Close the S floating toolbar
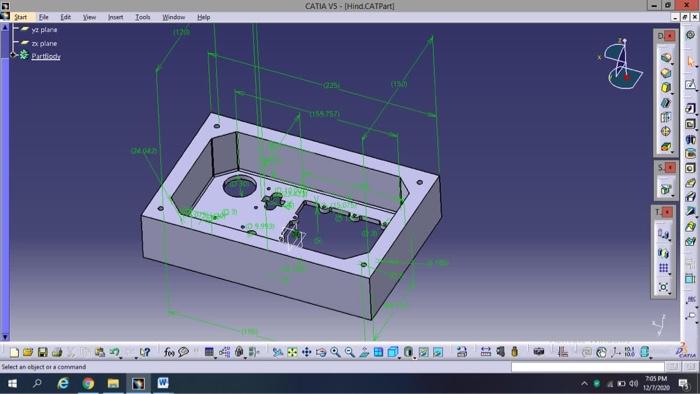700x394 pixels. (x=670, y=168)
